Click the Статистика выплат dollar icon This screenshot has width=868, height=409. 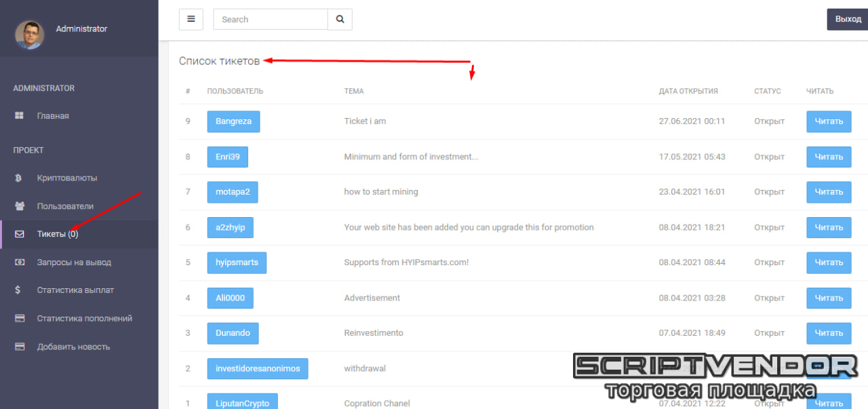pos(18,290)
